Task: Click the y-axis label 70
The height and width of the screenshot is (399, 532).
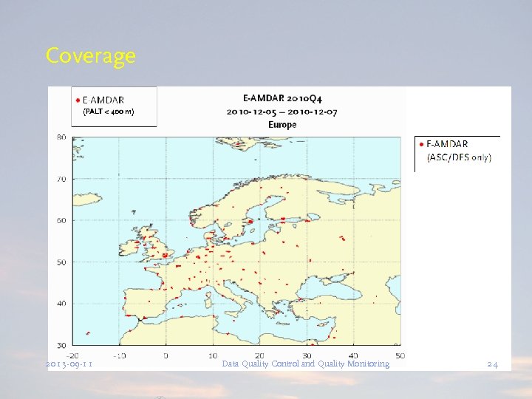Action: [x=61, y=179]
